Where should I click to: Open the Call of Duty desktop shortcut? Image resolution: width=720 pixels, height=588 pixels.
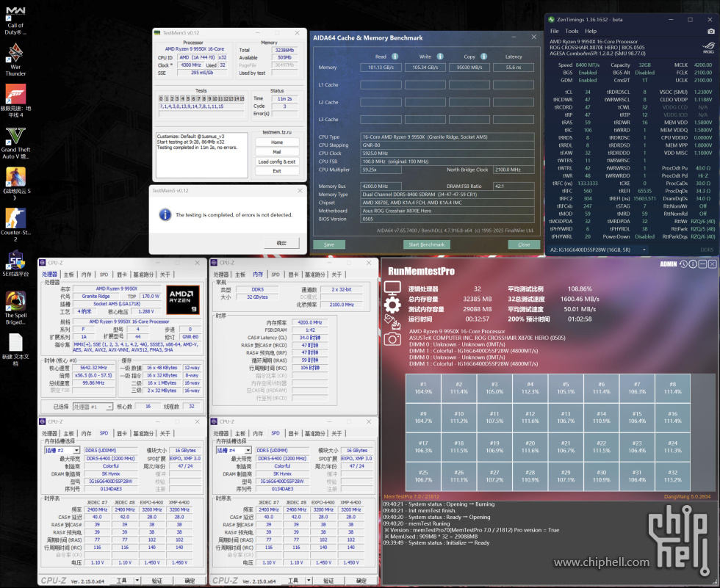click(15, 20)
